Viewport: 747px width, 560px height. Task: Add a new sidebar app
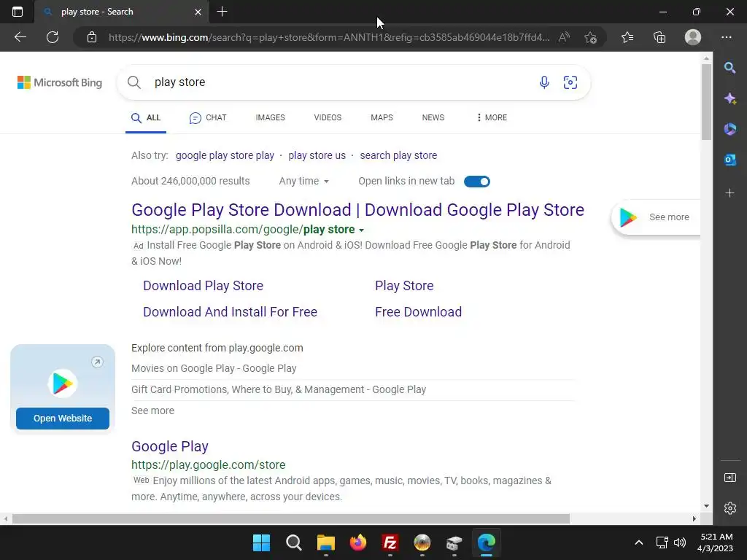tap(729, 192)
